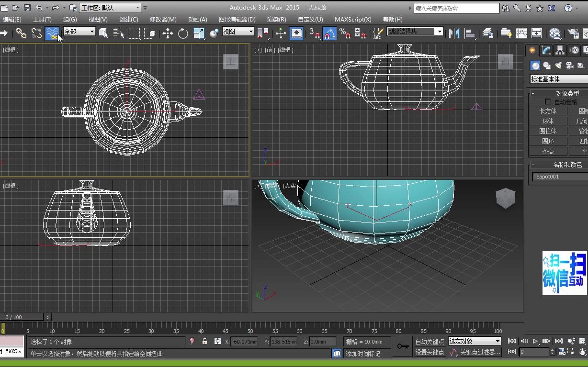Toggle the selection lock padlock

point(204,341)
